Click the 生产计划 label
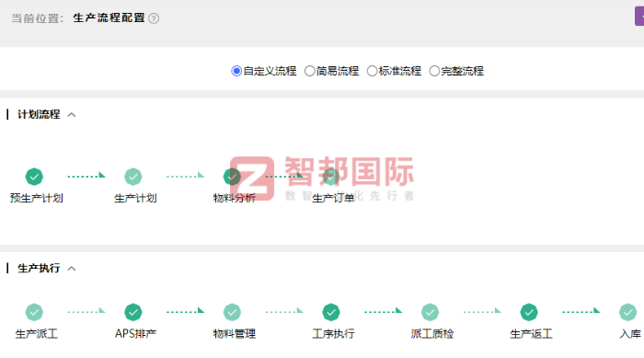Viewport: 644px width, 358px height. point(135,198)
